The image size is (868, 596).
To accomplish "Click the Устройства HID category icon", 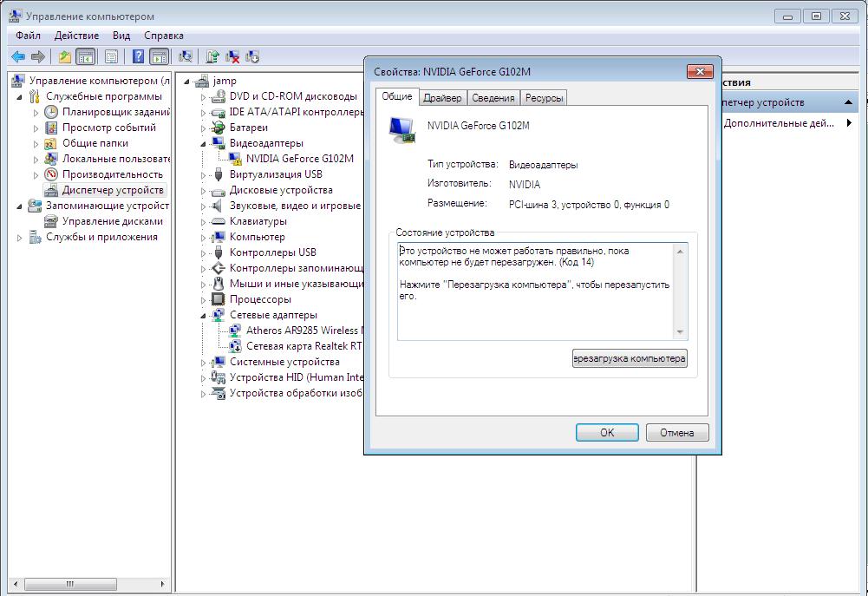I will pyautogui.click(x=219, y=377).
